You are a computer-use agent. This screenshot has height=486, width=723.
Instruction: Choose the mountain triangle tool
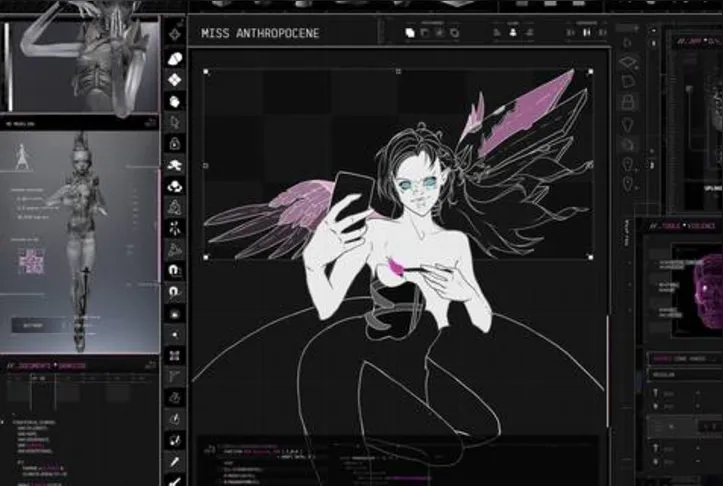[175, 249]
